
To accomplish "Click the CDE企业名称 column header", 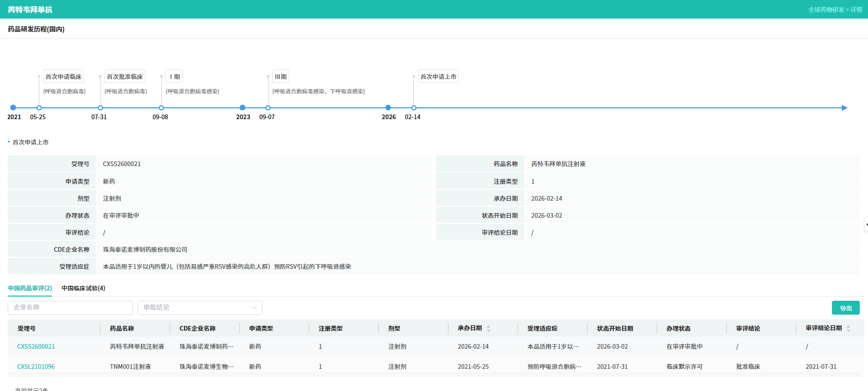I will [x=197, y=329].
